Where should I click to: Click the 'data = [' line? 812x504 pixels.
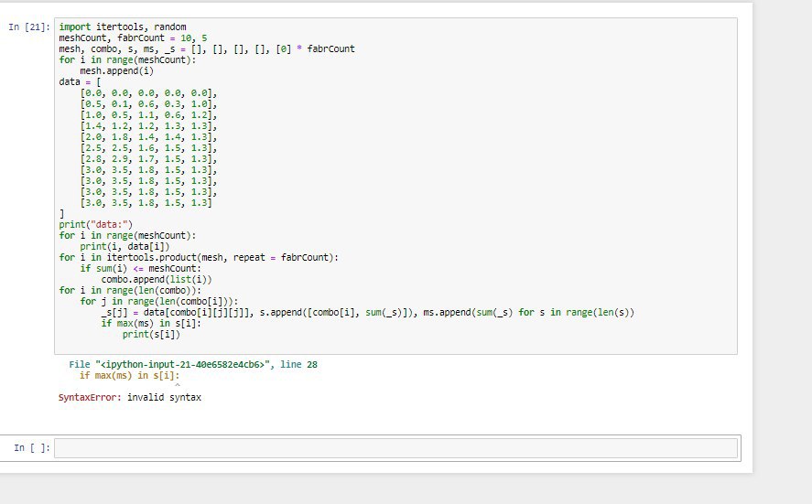coord(81,81)
